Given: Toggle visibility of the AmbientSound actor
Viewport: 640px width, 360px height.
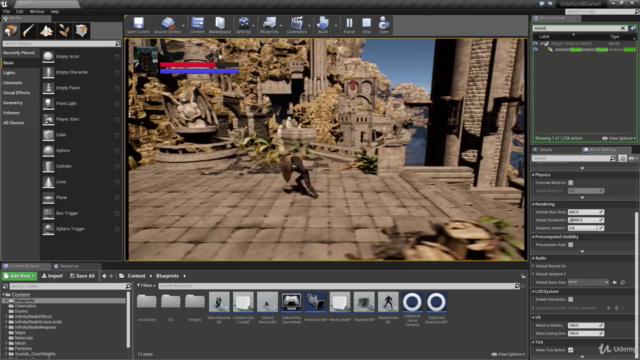Looking at the screenshot, I should (536, 49).
